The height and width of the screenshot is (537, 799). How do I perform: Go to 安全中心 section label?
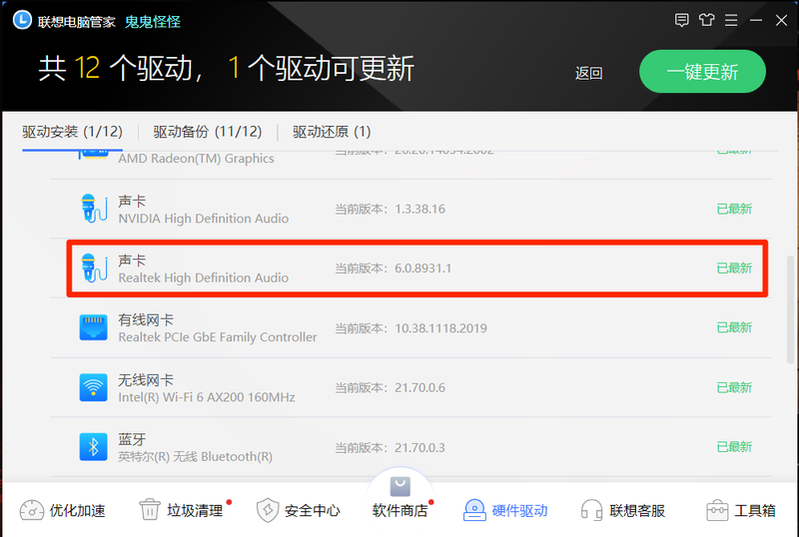coord(312,511)
